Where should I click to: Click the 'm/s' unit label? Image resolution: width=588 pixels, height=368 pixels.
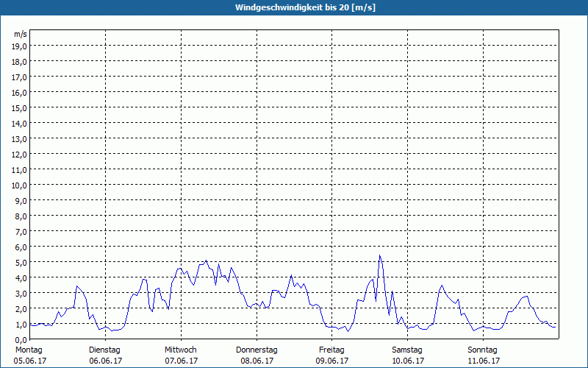[x=21, y=34]
